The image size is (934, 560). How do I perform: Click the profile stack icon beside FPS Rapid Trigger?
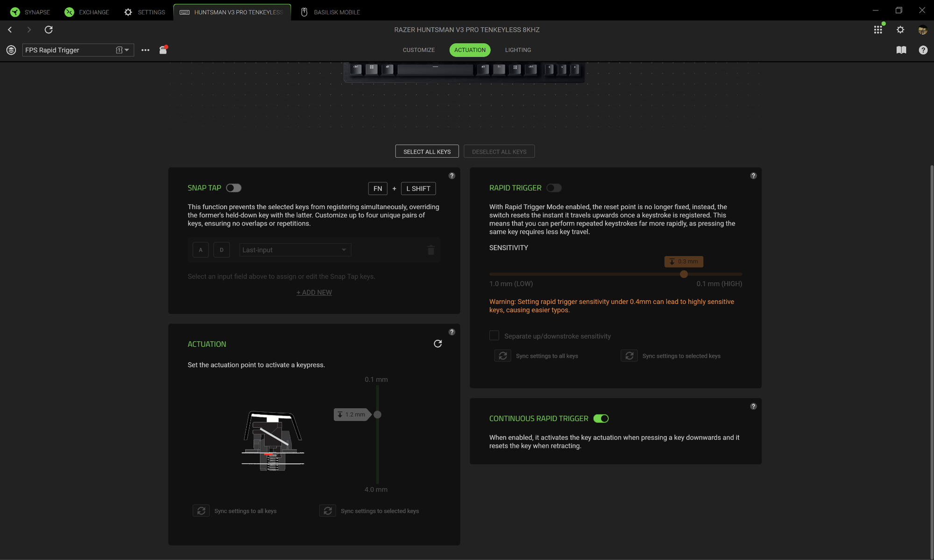pos(11,50)
